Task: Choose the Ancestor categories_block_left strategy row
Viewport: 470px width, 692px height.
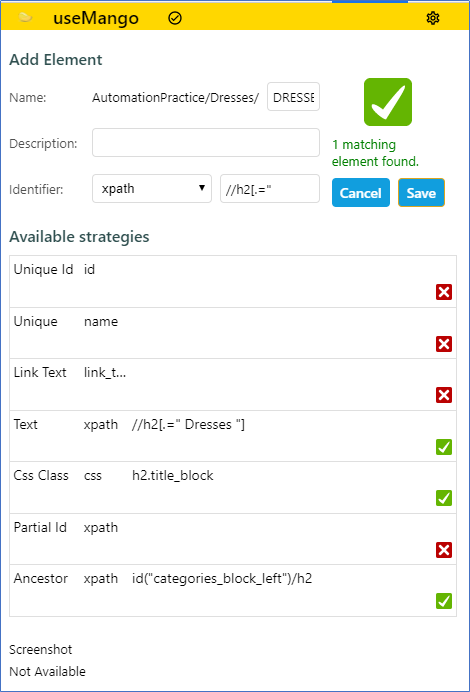Action: point(233,590)
